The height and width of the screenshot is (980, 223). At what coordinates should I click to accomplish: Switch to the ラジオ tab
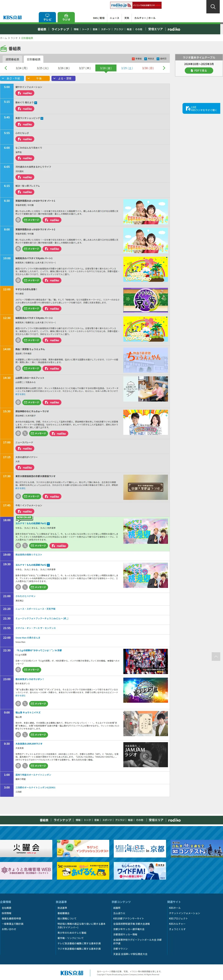pyautogui.click(x=66, y=18)
